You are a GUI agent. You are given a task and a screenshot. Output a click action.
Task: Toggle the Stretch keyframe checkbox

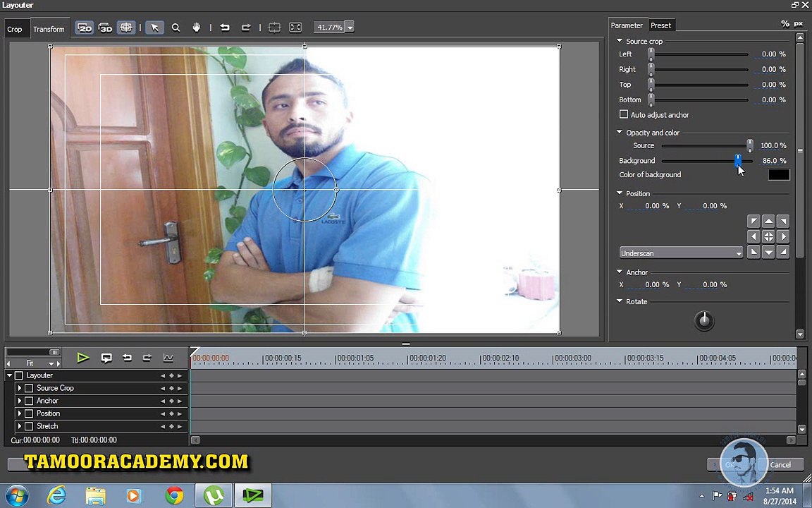click(29, 426)
